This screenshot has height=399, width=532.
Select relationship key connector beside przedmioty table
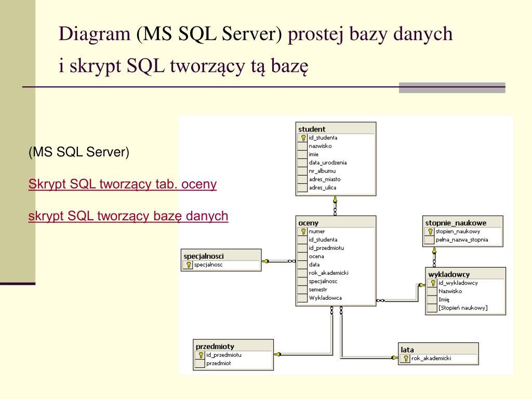point(277,354)
